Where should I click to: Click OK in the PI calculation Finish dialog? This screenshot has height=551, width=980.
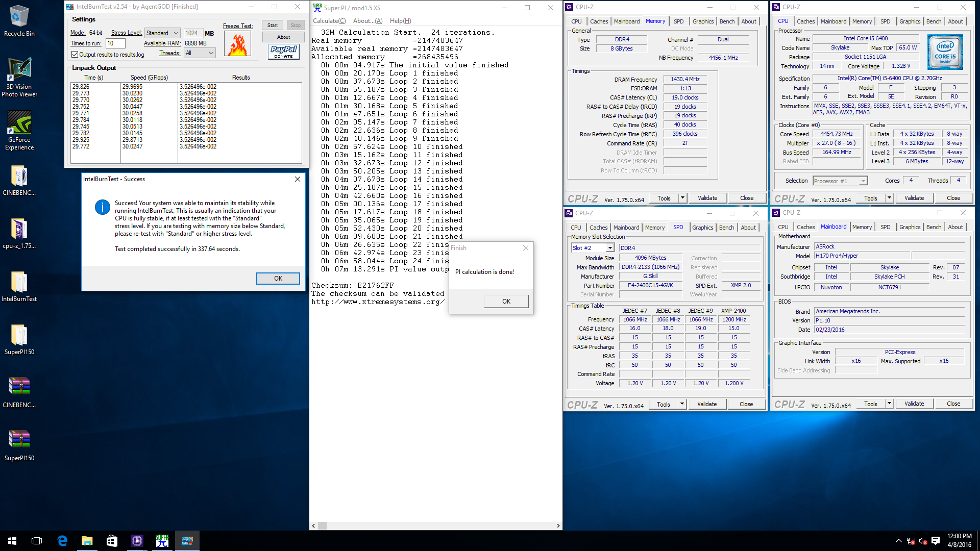(x=506, y=302)
